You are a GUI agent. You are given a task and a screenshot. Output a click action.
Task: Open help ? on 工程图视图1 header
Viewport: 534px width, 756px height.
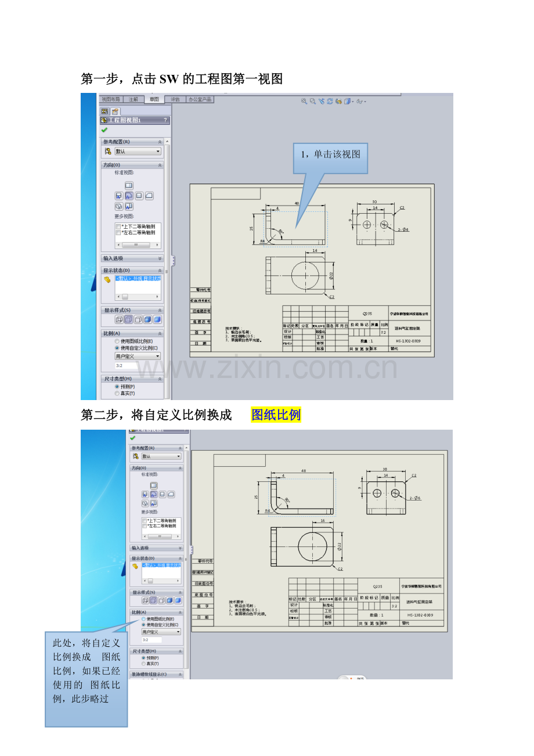click(165, 120)
